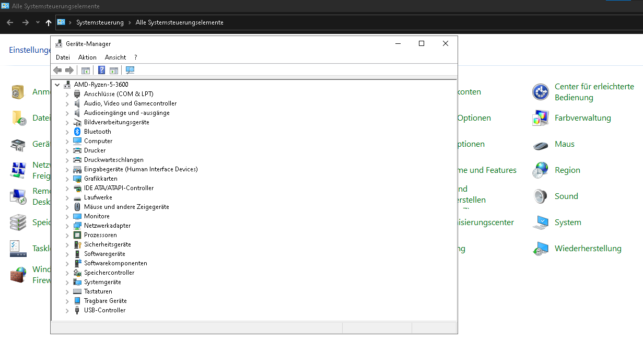Maximize the Geräte-Manager window
The width and height of the screenshot is (643, 364).
pyautogui.click(x=422, y=44)
